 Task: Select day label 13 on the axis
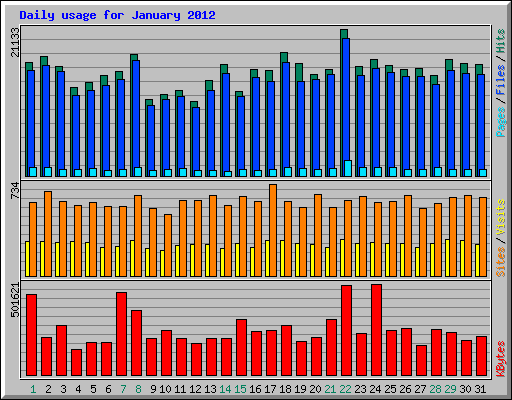[x=210, y=389]
